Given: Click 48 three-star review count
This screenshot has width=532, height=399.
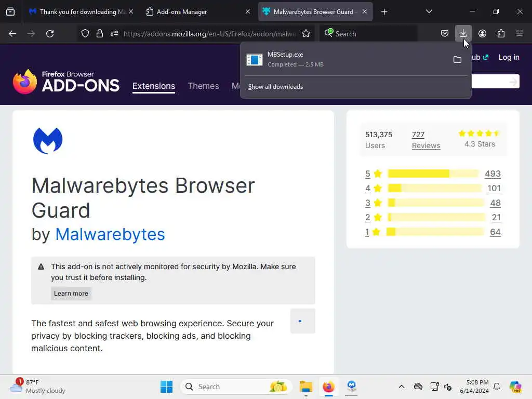Looking at the screenshot, I should pos(495,203).
